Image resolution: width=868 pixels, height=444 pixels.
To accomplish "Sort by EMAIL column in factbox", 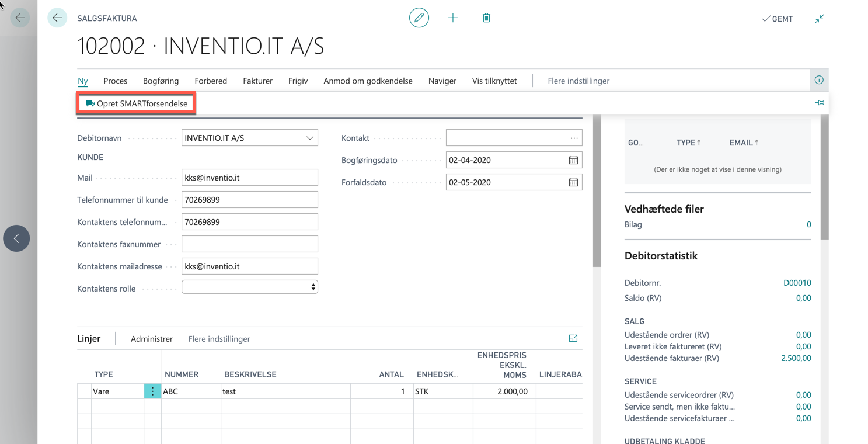I will [744, 143].
